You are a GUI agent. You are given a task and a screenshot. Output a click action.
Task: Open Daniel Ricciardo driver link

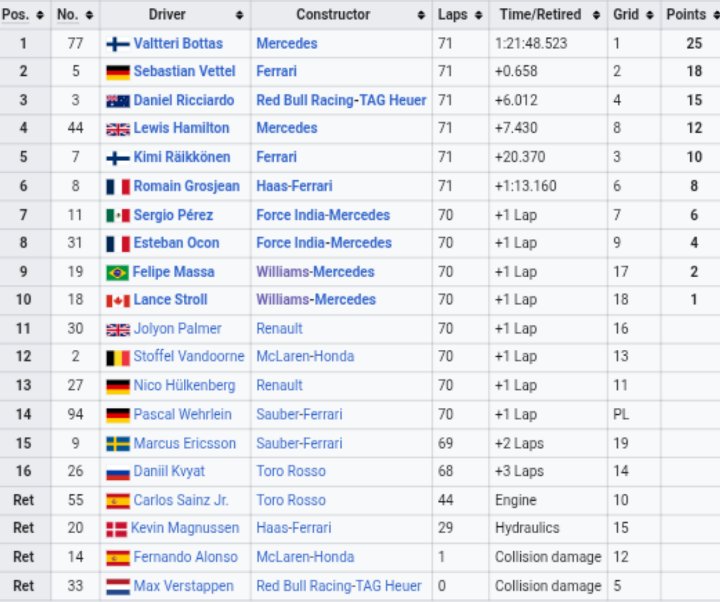tap(184, 100)
